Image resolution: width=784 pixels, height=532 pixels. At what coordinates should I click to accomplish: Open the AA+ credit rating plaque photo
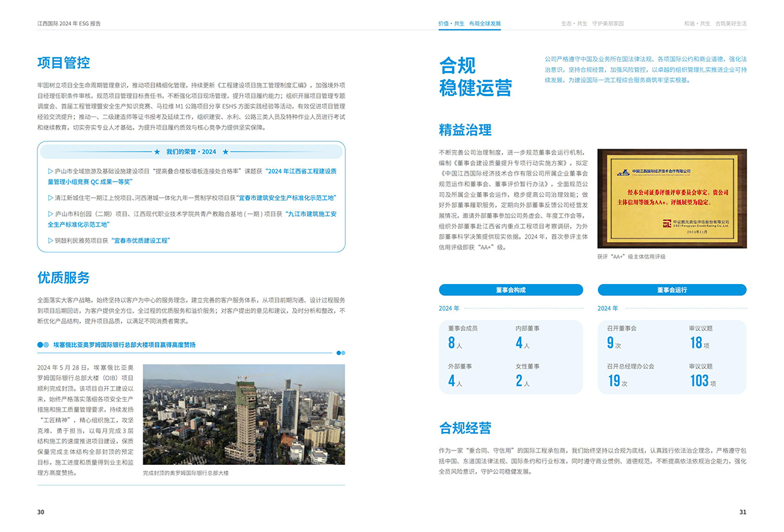pos(672,199)
